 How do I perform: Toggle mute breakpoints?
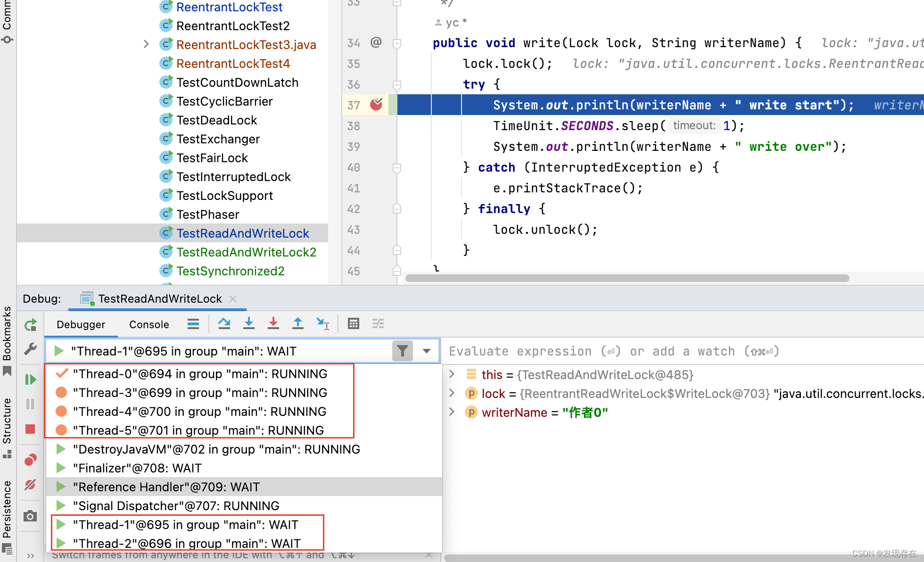click(30, 485)
